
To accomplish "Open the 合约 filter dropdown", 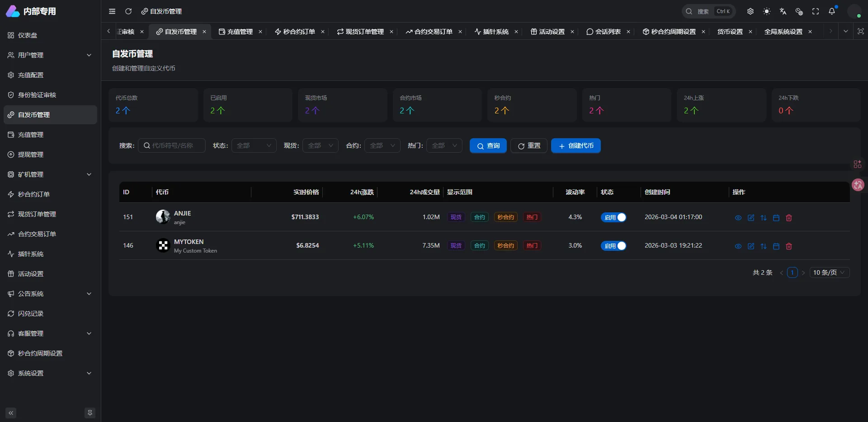I will pyautogui.click(x=382, y=145).
